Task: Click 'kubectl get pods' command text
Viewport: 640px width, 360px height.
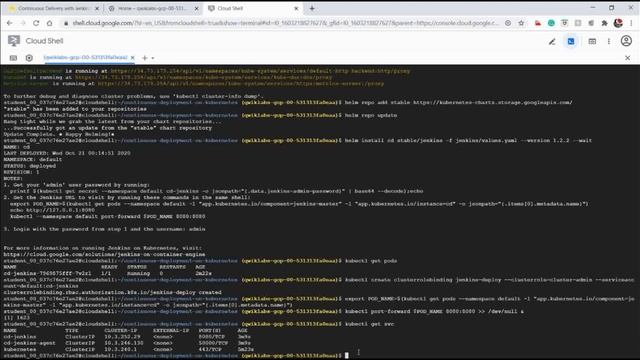Action: click(371, 261)
